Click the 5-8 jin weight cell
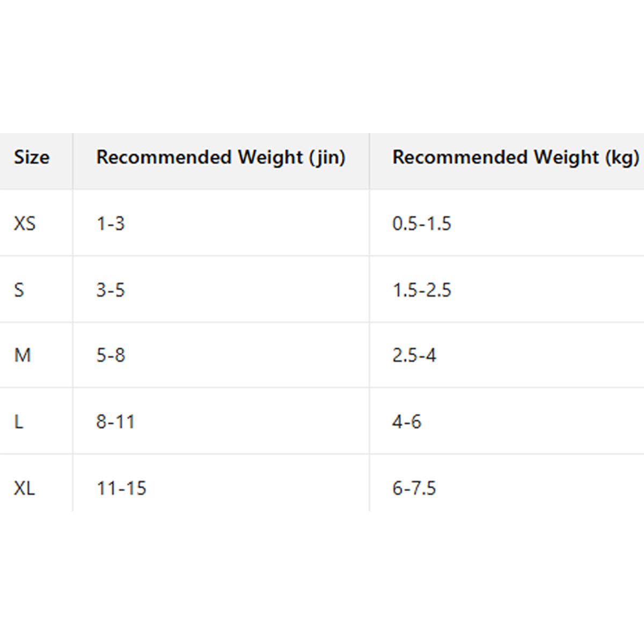 pyautogui.click(x=111, y=355)
